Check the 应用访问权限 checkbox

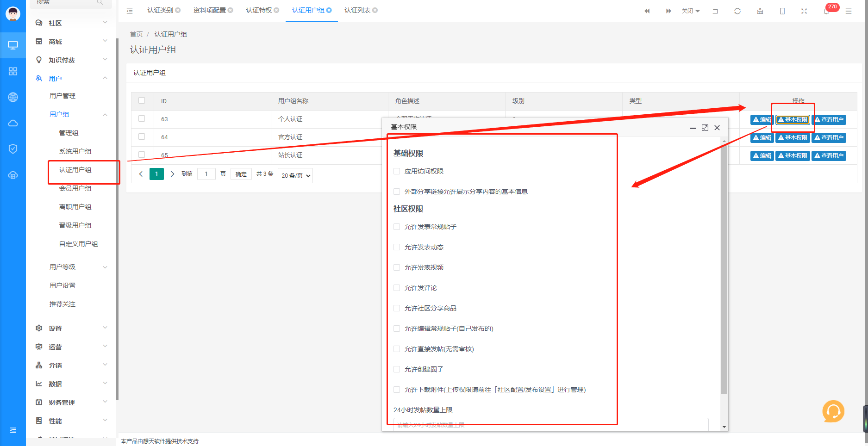[x=397, y=171]
